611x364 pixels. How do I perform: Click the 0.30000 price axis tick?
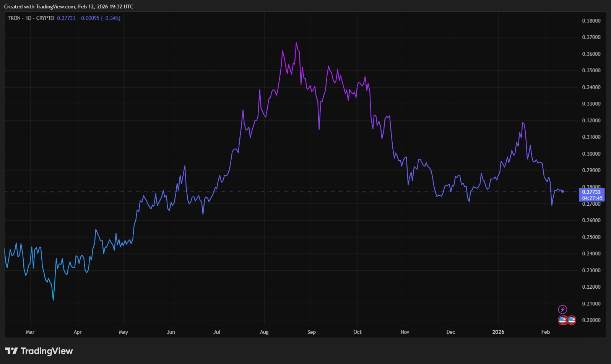click(x=591, y=154)
